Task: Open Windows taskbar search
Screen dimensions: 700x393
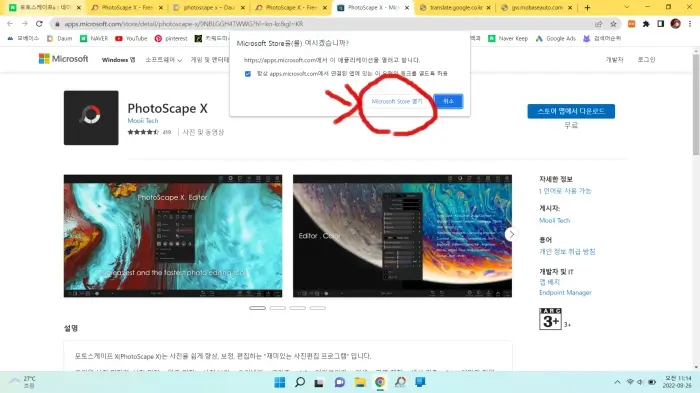Action: point(300,382)
